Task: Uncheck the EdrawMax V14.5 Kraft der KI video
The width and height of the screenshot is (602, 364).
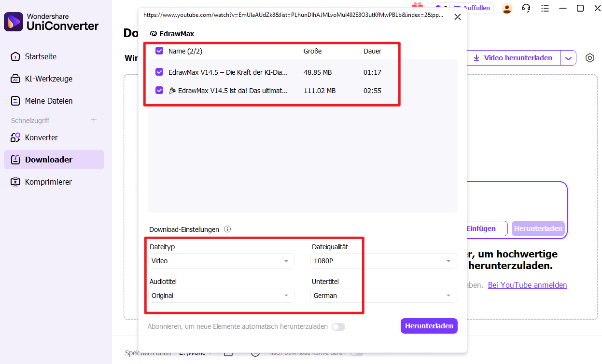Action: (x=159, y=72)
